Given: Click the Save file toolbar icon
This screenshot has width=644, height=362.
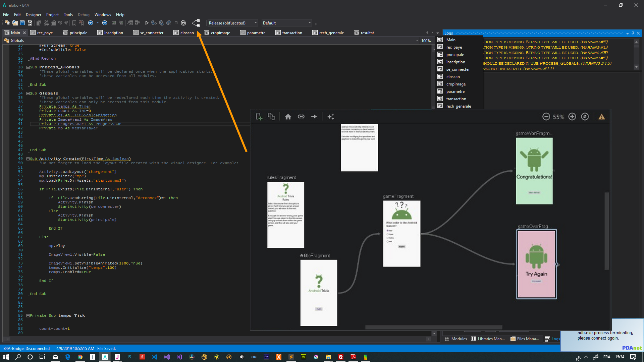Looking at the screenshot, I should coord(22,23).
